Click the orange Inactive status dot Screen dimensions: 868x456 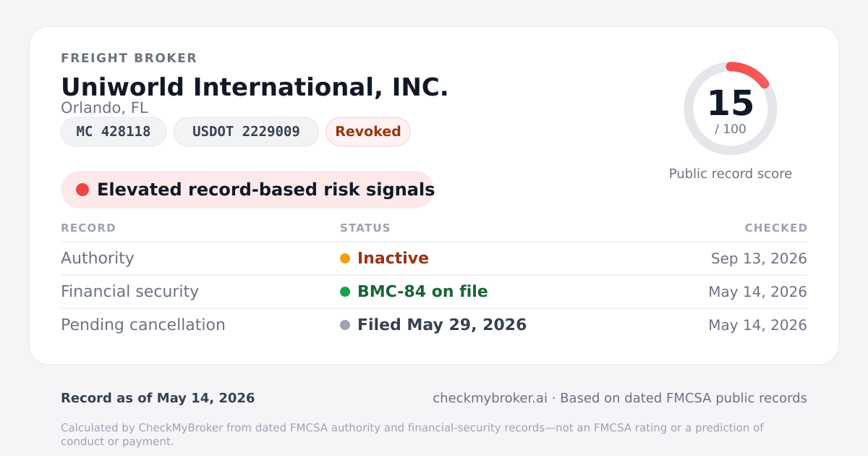coord(345,258)
